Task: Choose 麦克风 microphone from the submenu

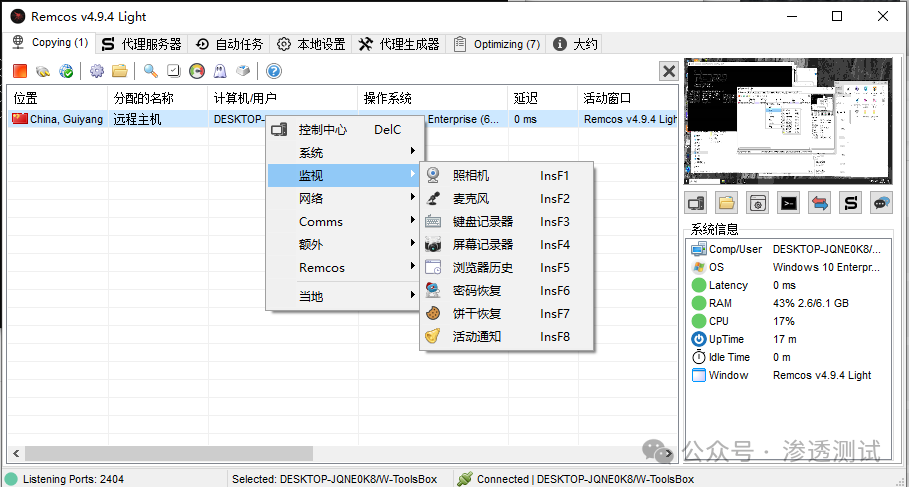Action: pos(507,198)
